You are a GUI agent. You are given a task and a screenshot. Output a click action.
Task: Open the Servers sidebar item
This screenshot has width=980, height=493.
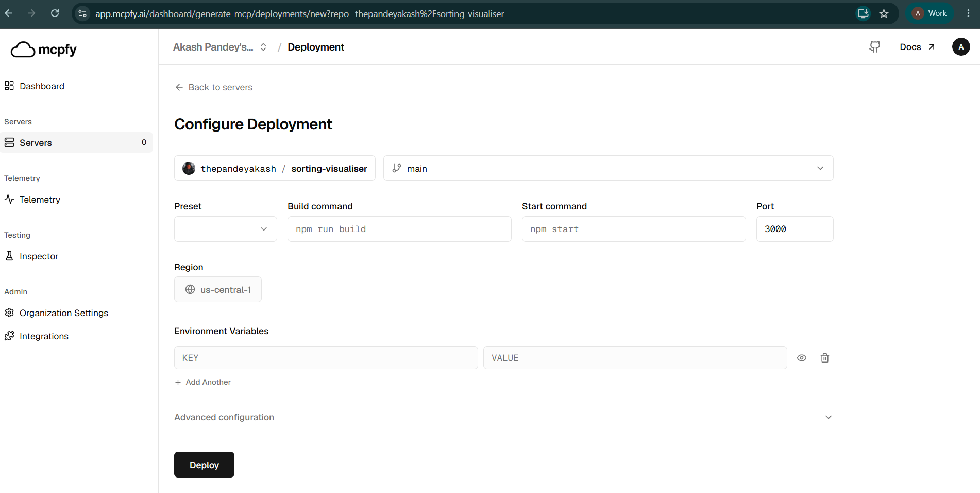pos(76,142)
